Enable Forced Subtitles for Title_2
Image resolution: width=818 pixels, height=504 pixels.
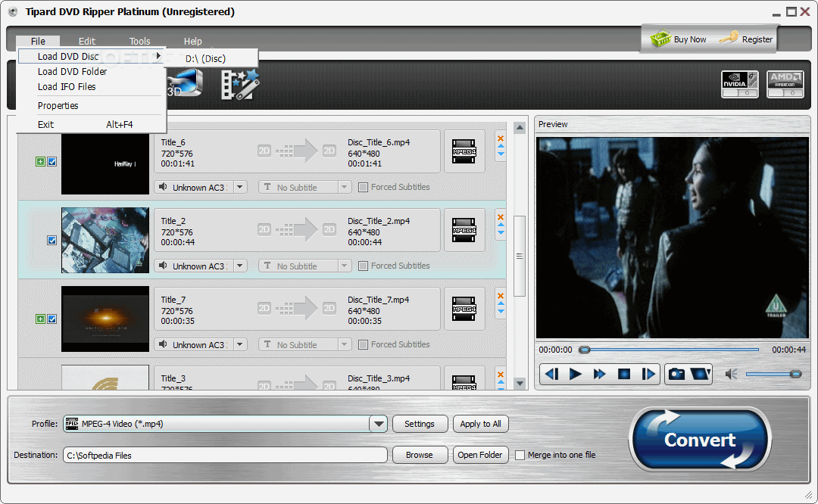pos(363,266)
